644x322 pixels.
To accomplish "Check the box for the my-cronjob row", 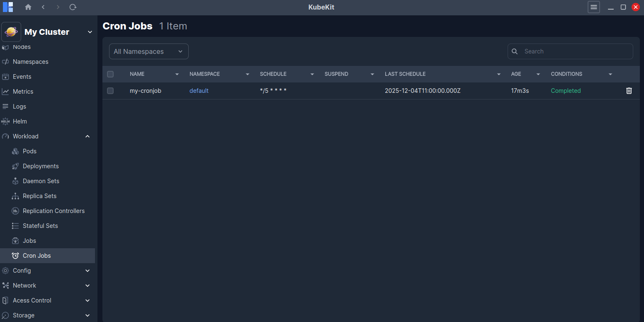I will [110, 91].
